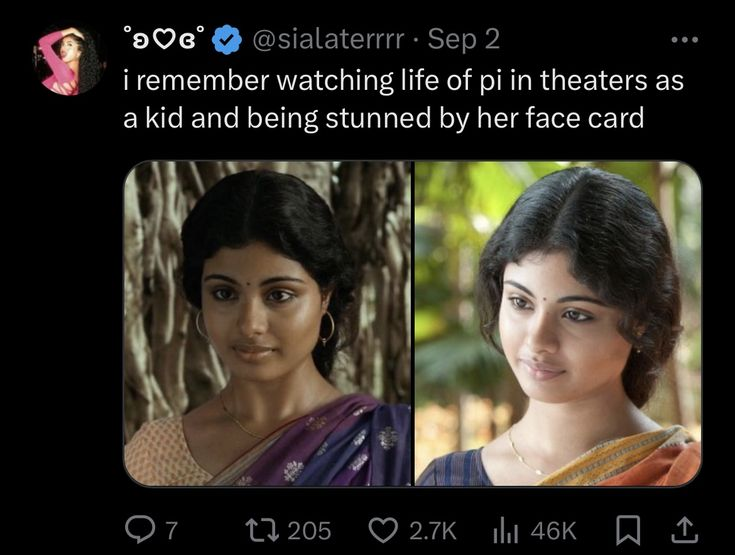Screen dimensions: 735x555
Task: Open the right photo with orange saree
Action: 557,323
